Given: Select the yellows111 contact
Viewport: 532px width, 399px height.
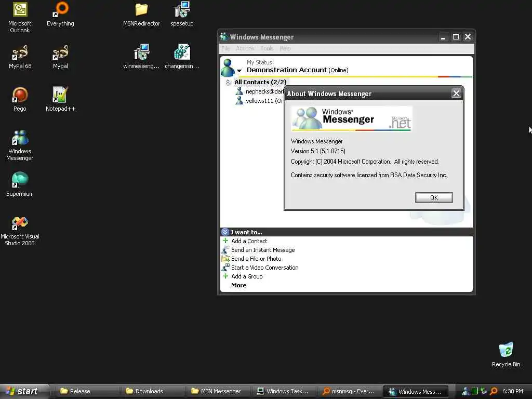Looking at the screenshot, I should (x=259, y=101).
